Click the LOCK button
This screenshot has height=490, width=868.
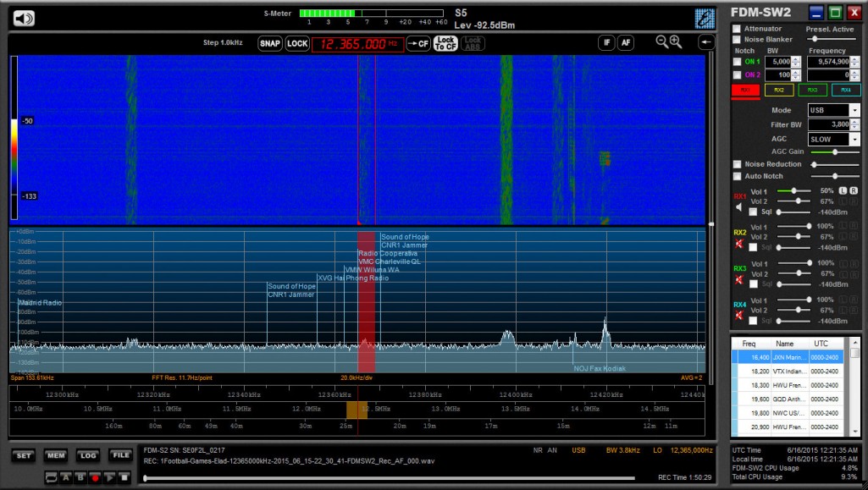(297, 44)
